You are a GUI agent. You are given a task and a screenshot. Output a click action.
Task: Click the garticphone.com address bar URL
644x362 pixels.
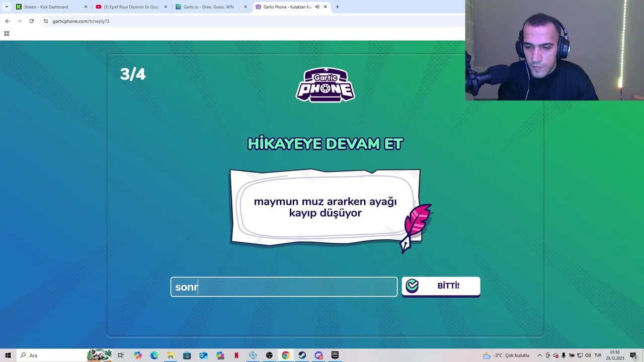tap(80, 21)
